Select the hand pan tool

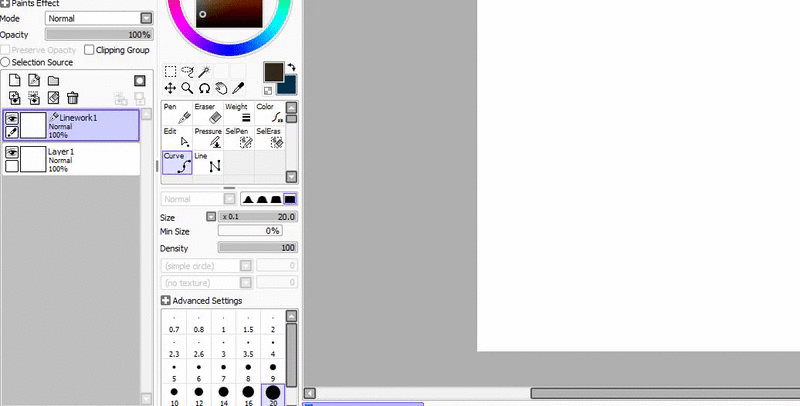(x=221, y=88)
